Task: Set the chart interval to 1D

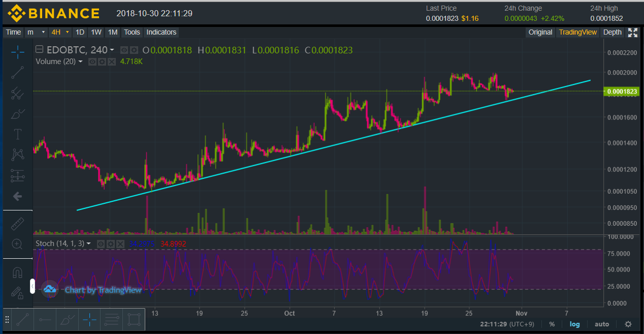Action: point(80,32)
